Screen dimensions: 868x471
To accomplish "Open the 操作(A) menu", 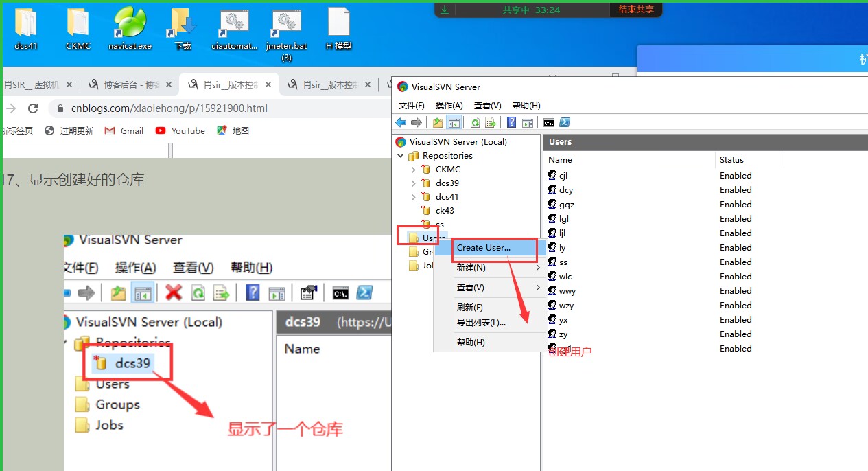I will pos(449,106).
